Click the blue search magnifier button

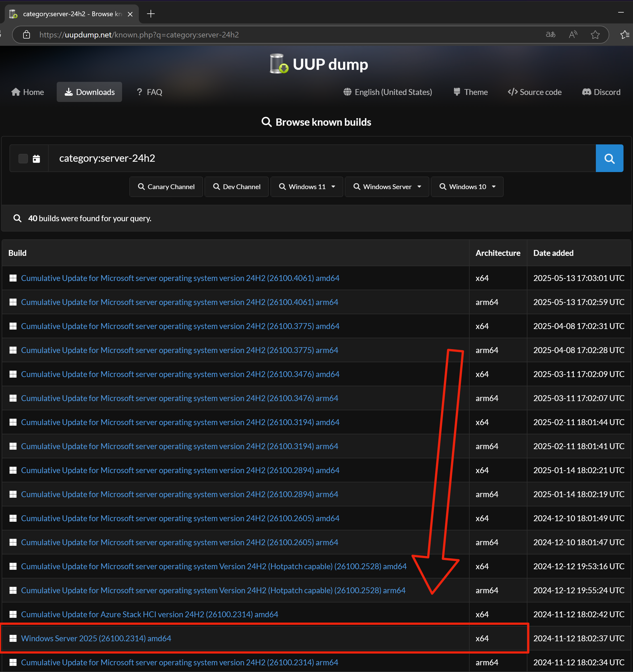pyautogui.click(x=609, y=158)
